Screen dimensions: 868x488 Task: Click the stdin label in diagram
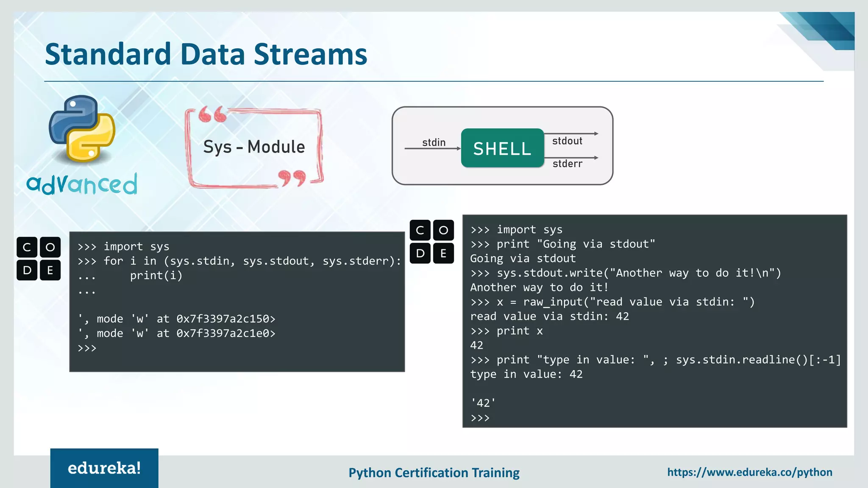coord(434,142)
